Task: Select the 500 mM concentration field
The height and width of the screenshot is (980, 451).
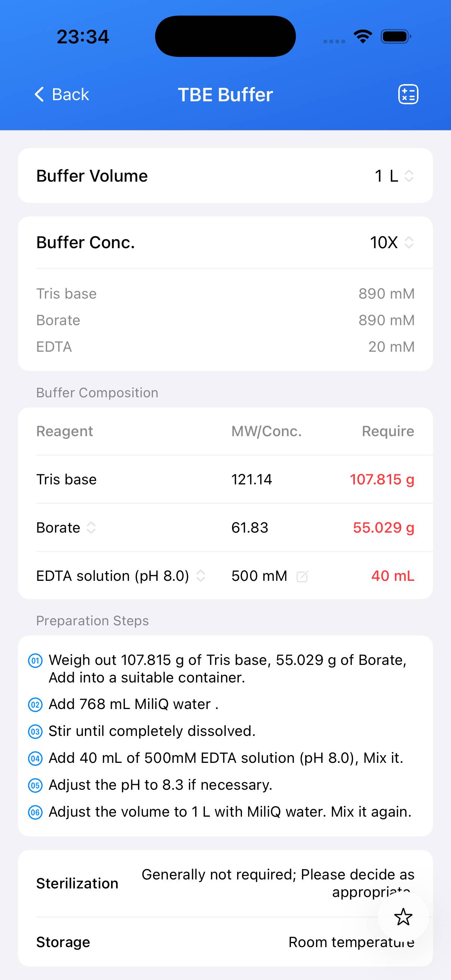Action: [x=259, y=576]
